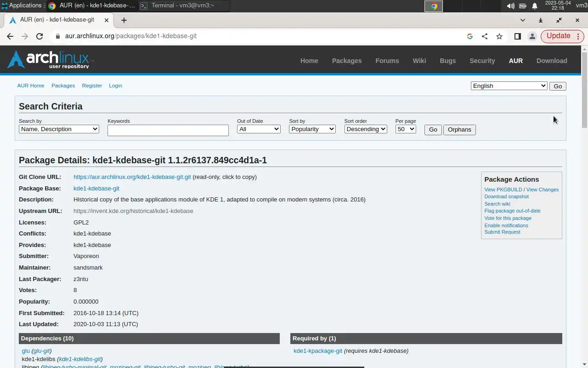Go to the Packages nav item

coord(347,61)
